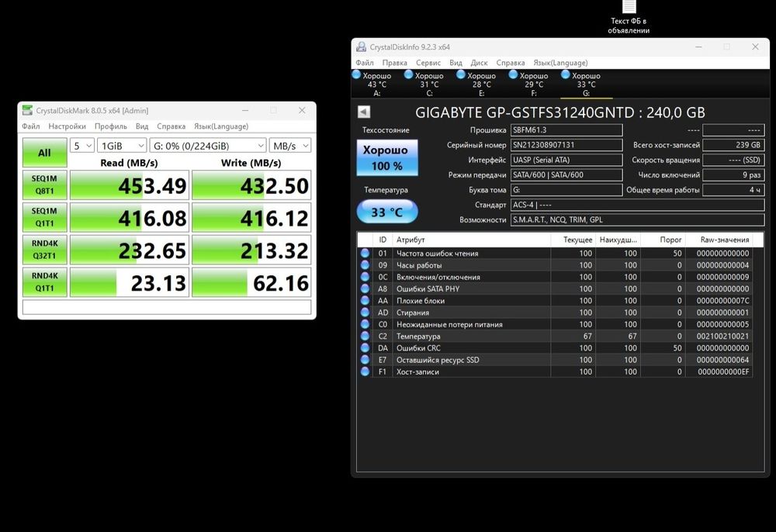Click the 239 GB total host writes value
This screenshot has width=776, height=532.
pos(733,145)
